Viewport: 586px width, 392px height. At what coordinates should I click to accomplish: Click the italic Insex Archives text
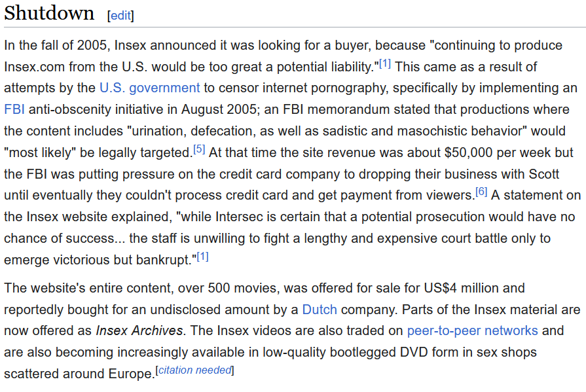139,330
